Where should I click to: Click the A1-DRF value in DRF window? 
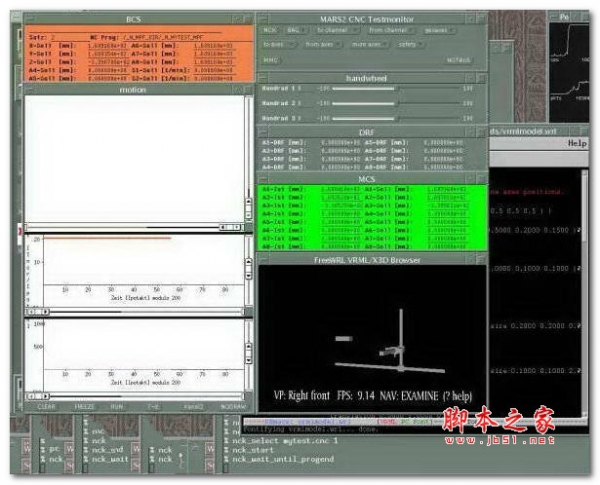point(340,142)
